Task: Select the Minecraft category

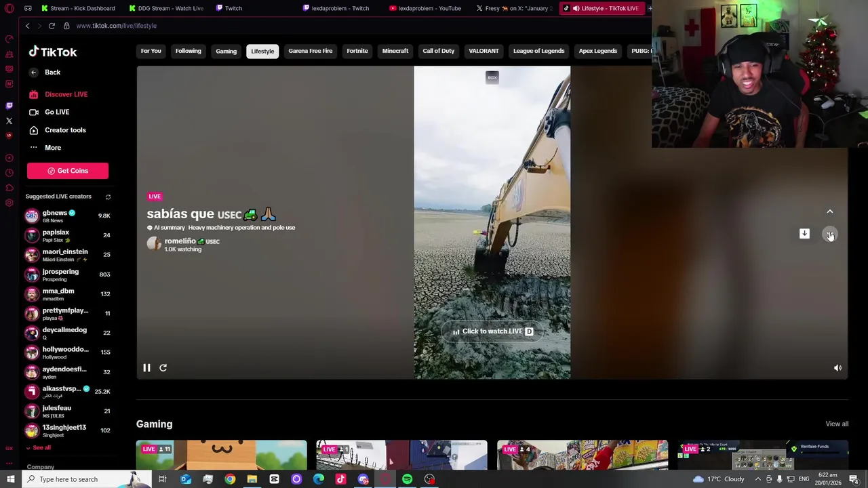Action: tap(395, 51)
